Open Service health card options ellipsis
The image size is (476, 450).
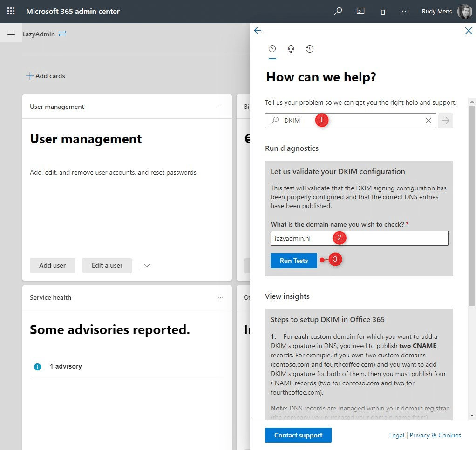(x=220, y=298)
